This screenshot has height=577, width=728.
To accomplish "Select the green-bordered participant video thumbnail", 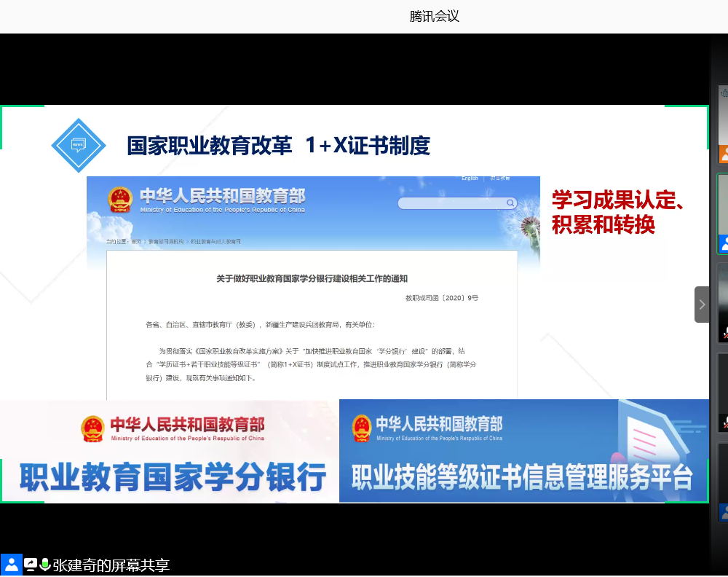I will [x=724, y=211].
